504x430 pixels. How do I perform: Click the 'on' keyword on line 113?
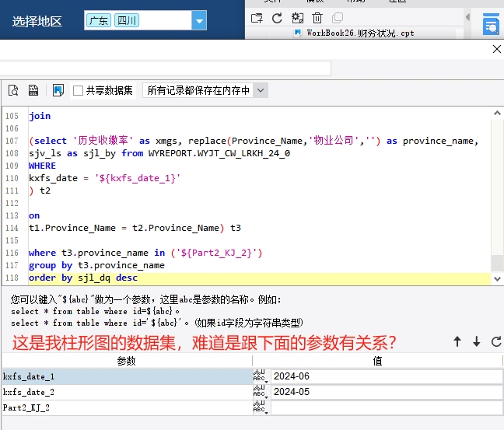pos(34,215)
